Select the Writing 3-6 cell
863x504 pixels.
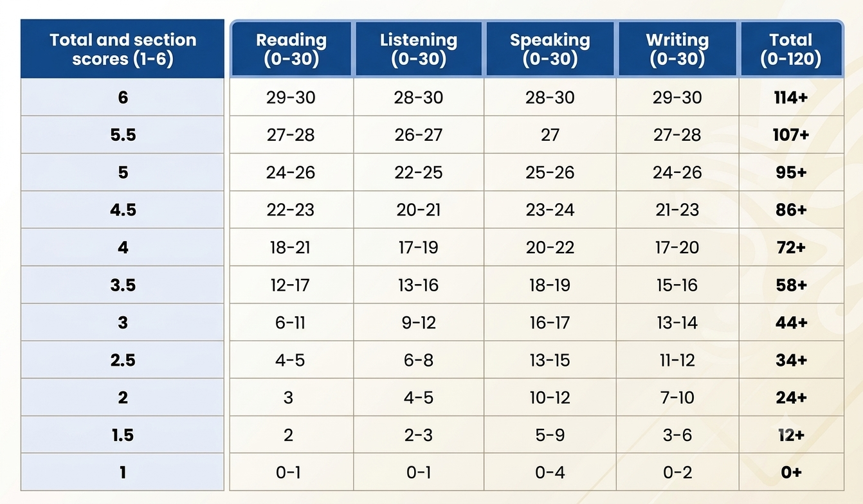677,435
